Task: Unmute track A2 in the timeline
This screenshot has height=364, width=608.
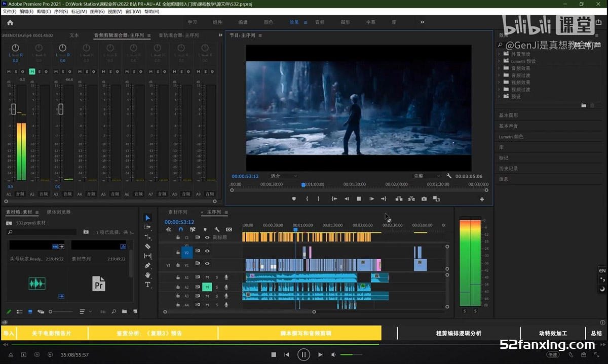Action: coord(207,287)
